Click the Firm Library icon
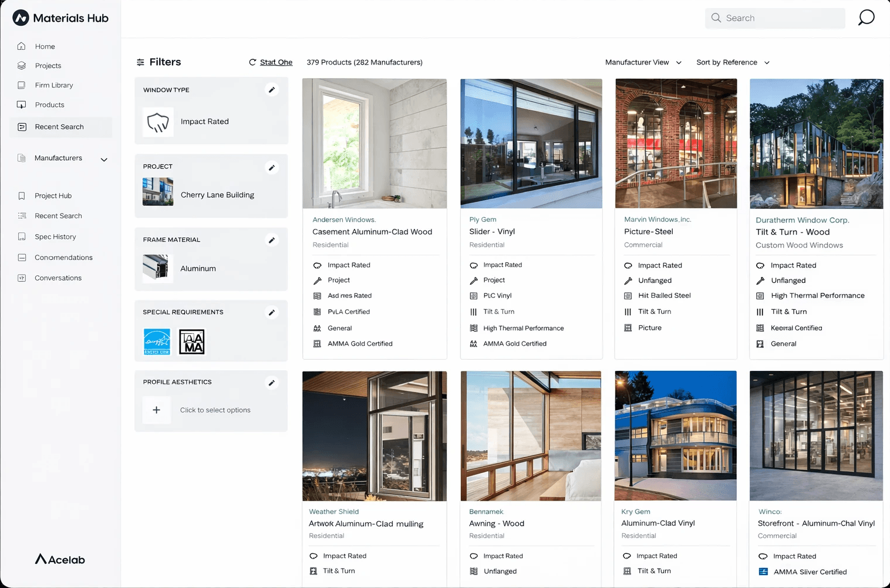 coord(22,85)
